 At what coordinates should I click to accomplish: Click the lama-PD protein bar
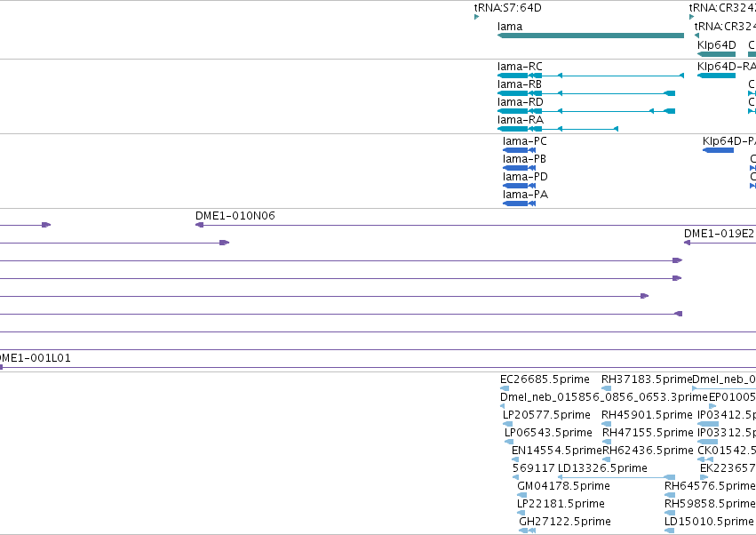(519, 186)
